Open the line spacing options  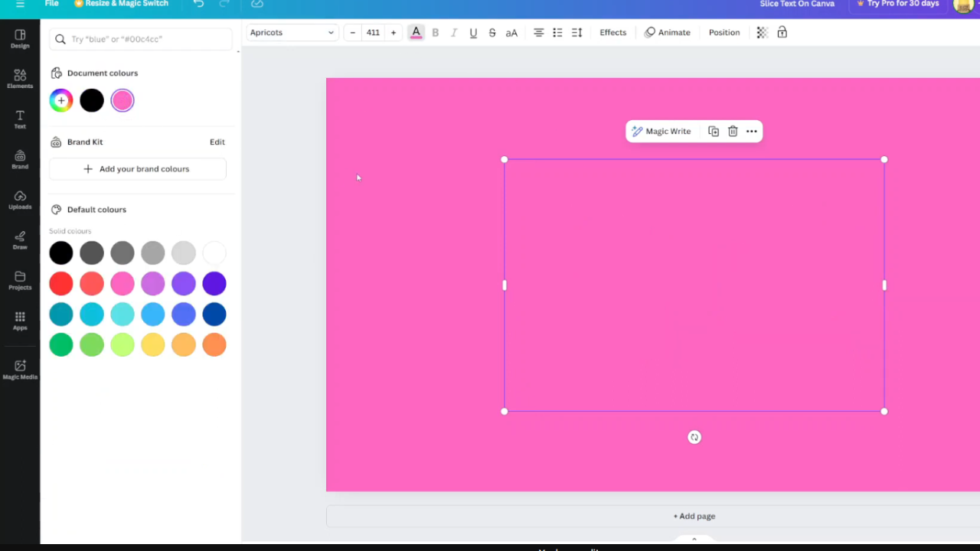click(x=577, y=32)
